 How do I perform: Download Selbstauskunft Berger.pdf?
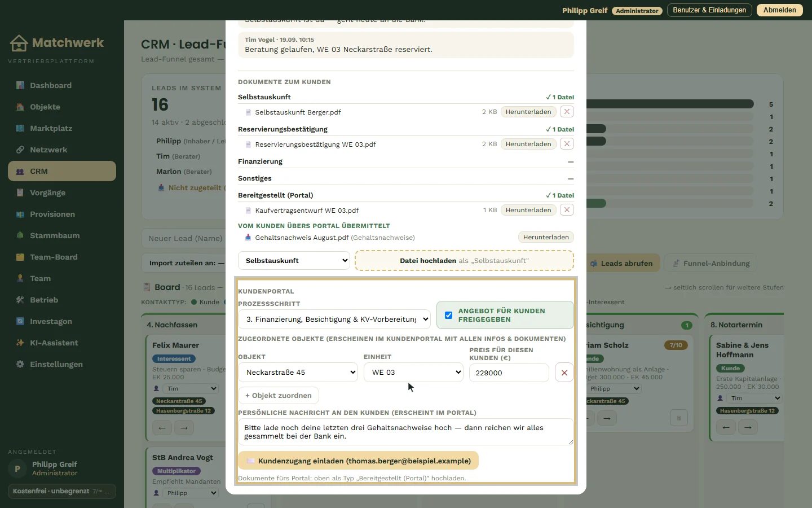(528, 112)
